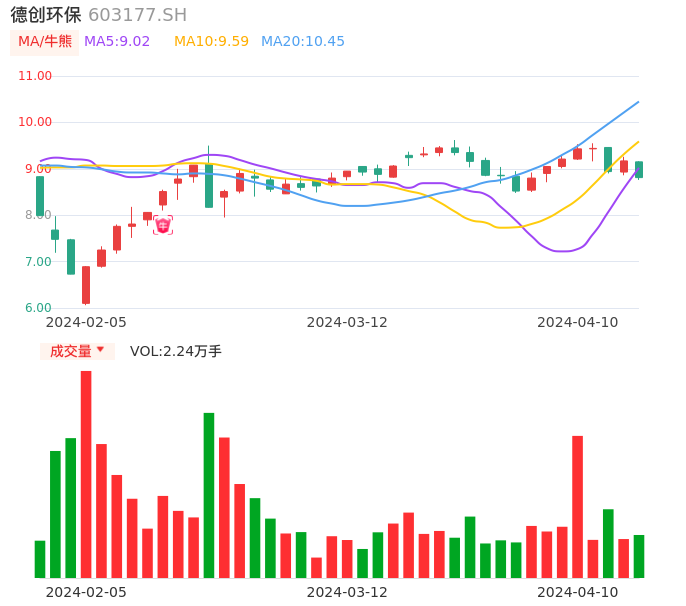Click the VOL:2.24万手 volume readout
686x606 pixels.
[176, 351]
